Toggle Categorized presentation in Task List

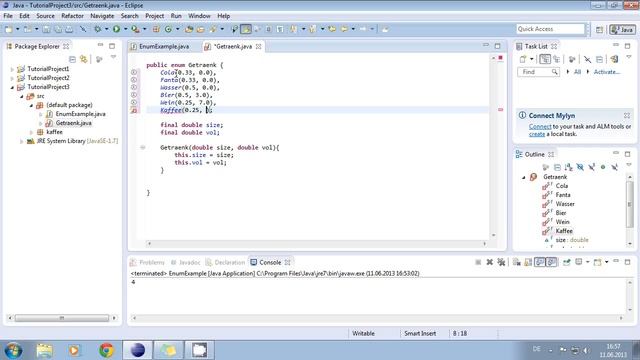click(x=544, y=59)
